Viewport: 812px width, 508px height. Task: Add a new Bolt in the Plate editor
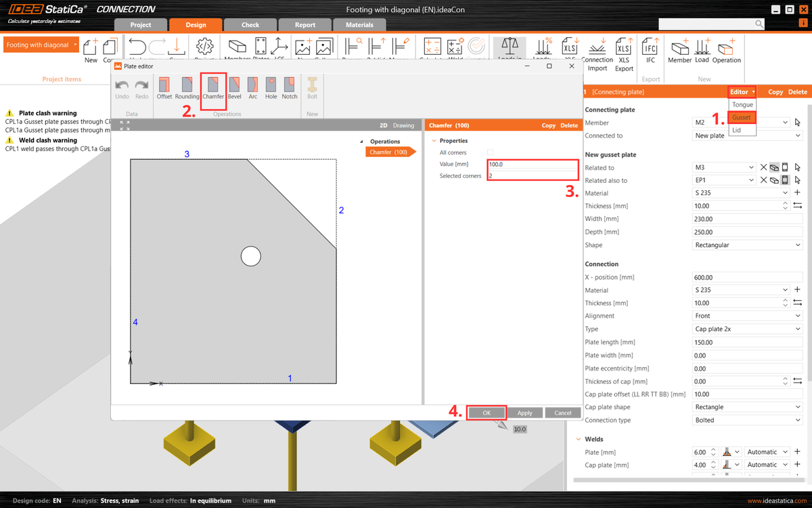311,89
